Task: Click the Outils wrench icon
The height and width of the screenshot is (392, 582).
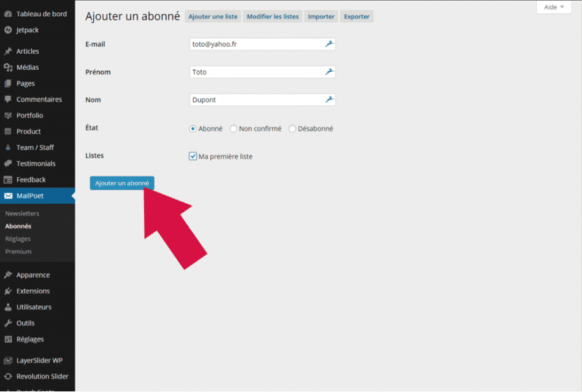Action: pos(8,323)
